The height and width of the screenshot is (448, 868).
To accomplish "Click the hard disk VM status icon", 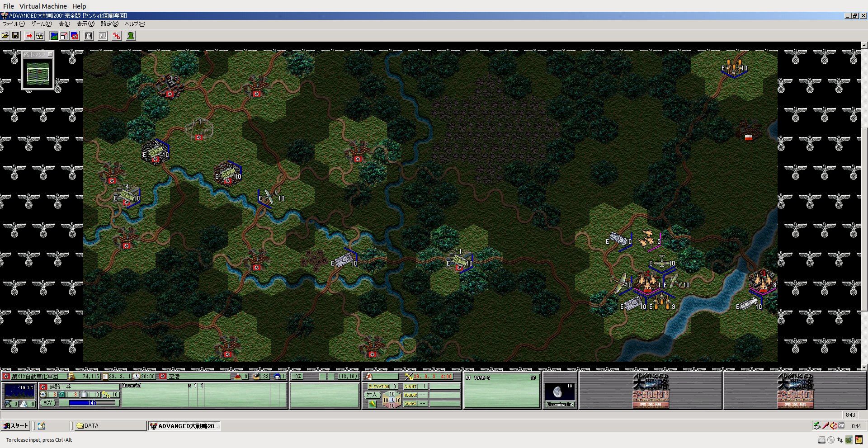I will coord(822,440).
